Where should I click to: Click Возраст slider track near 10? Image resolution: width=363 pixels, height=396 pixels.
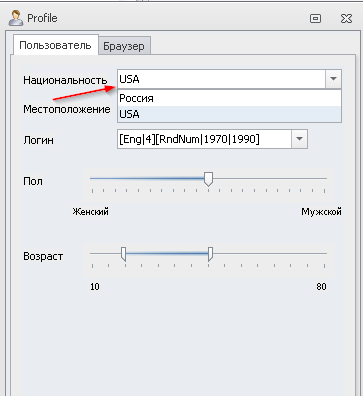[105, 254]
